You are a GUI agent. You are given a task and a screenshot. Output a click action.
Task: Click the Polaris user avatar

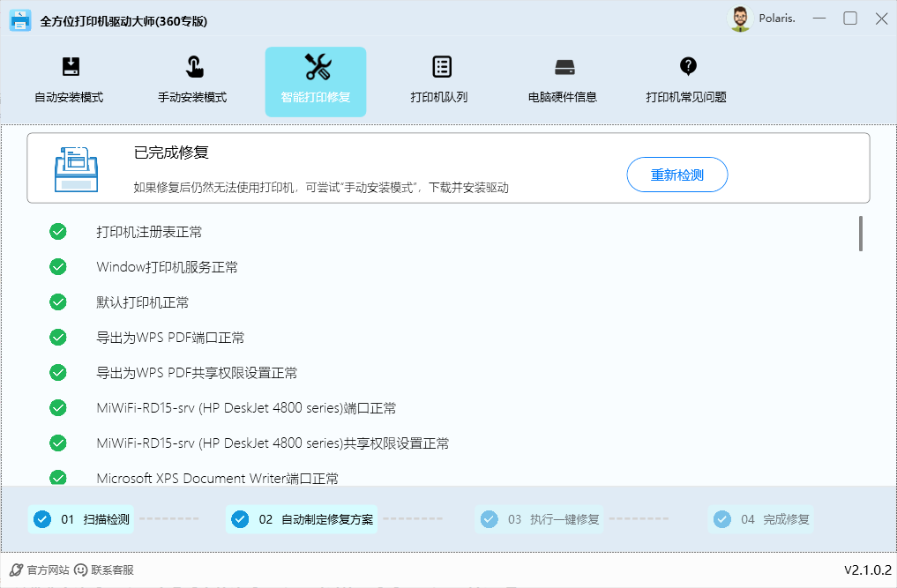739,18
